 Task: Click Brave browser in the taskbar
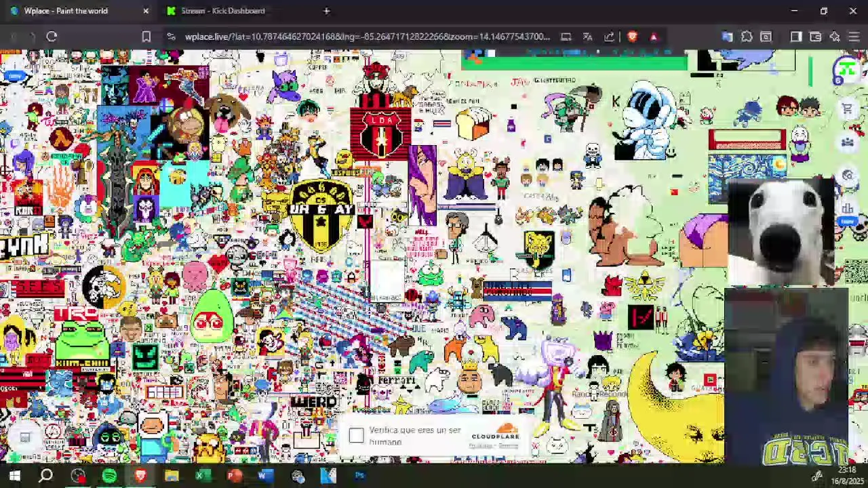(140, 476)
